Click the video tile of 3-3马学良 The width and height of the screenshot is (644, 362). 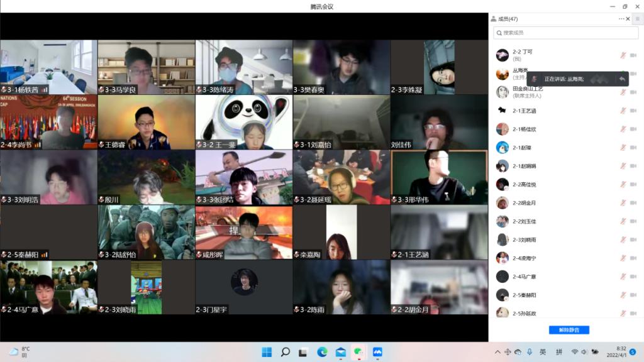(x=147, y=67)
